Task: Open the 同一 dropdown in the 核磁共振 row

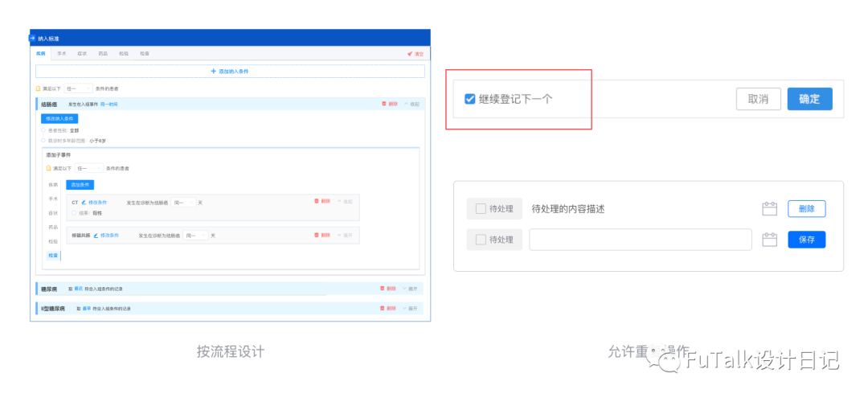Action: 195,236
